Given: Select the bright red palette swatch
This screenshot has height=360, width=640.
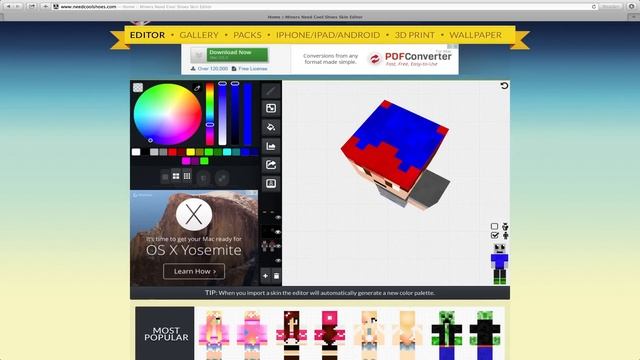Looking at the screenshot, I should tap(172, 152).
